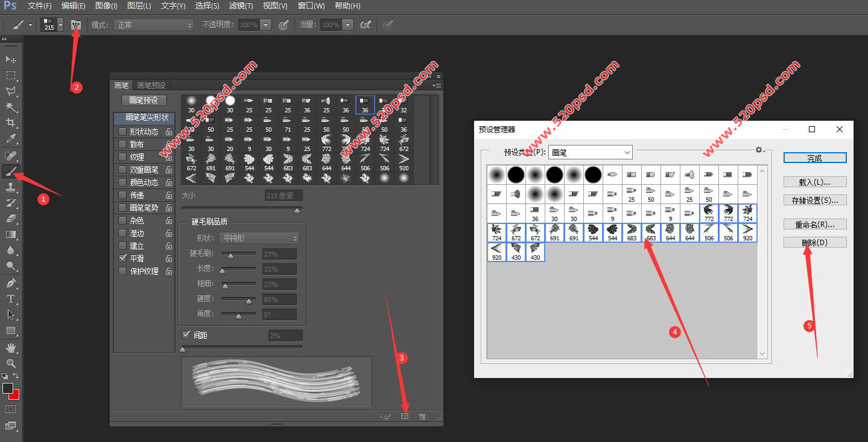This screenshot has height=442, width=868.
Task: Select the Gradient tool
Action: click(11, 234)
